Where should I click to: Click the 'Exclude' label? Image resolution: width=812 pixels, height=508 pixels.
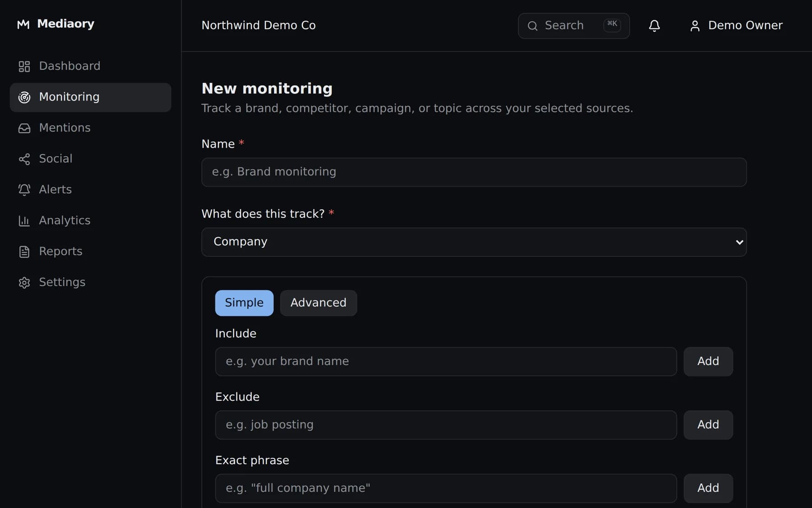coord(237,397)
